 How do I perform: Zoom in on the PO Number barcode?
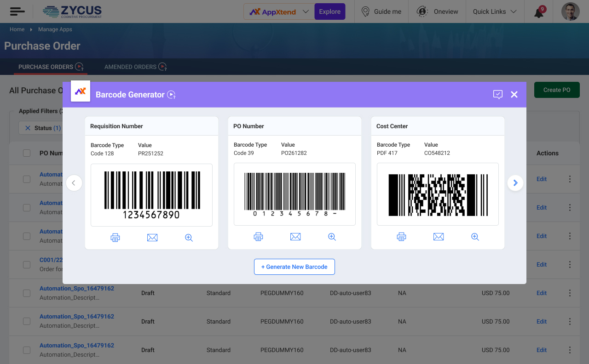pyautogui.click(x=332, y=237)
